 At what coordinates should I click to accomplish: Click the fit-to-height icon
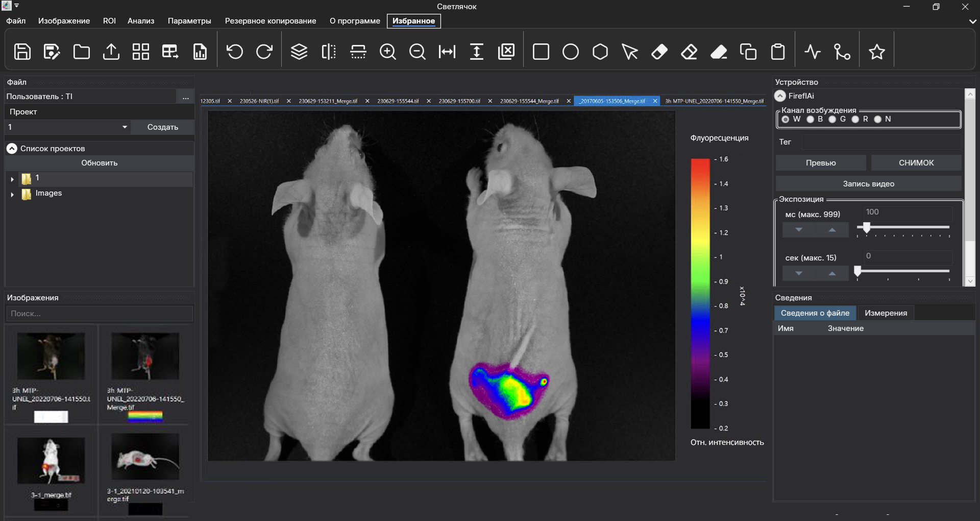click(477, 52)
